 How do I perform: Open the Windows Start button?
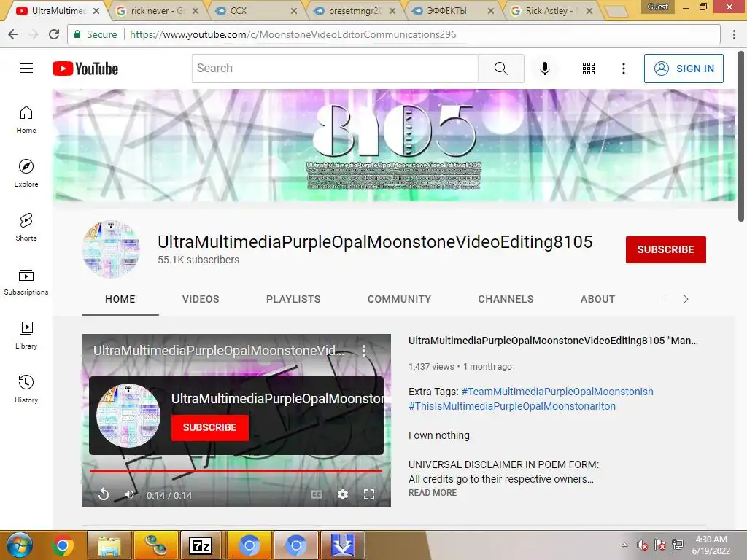pos(19,545)
